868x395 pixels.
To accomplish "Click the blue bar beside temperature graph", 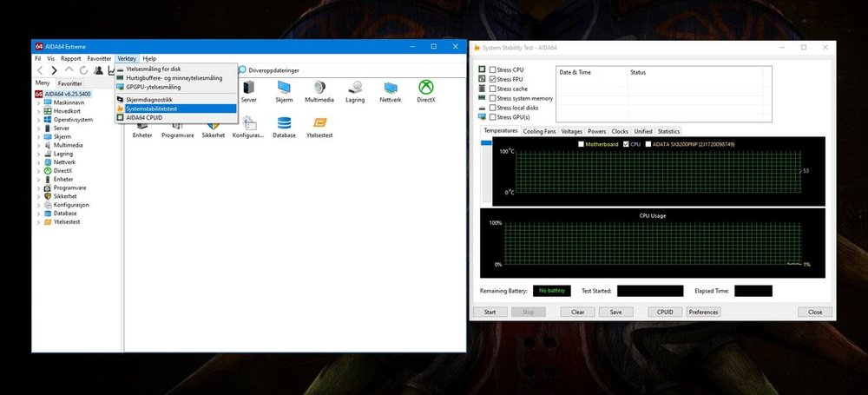I will click(486, 143).
